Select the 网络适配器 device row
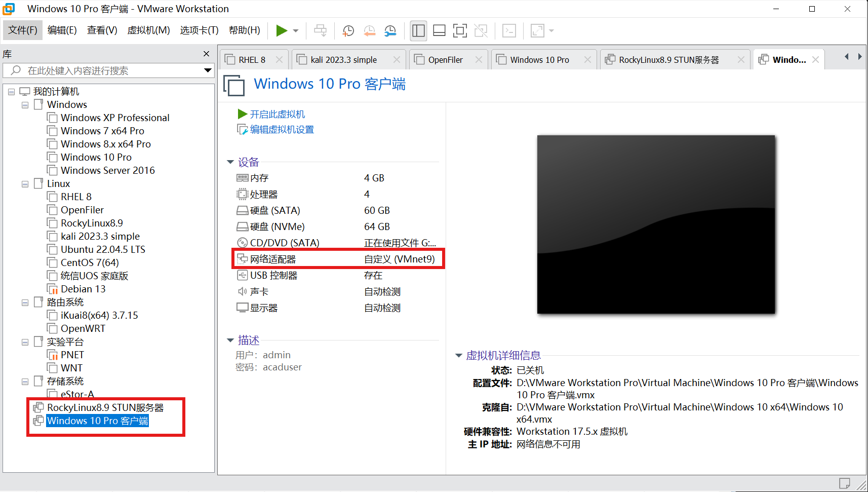Viewport: 868px width, 492px height. pos(337,259)
